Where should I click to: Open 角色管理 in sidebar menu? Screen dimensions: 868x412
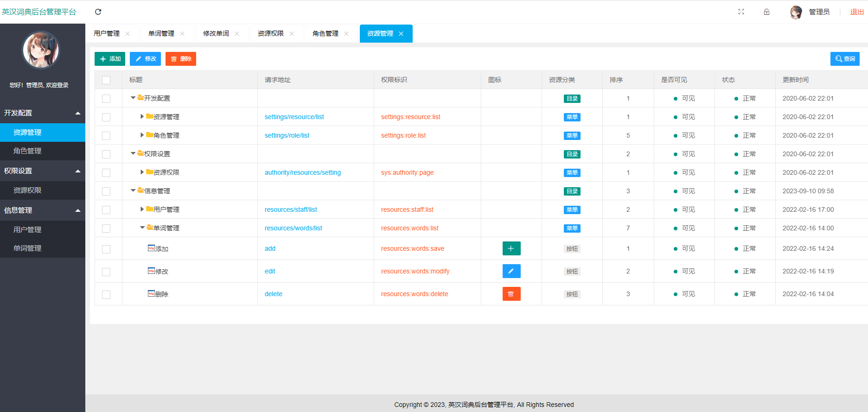pos(43,151)
